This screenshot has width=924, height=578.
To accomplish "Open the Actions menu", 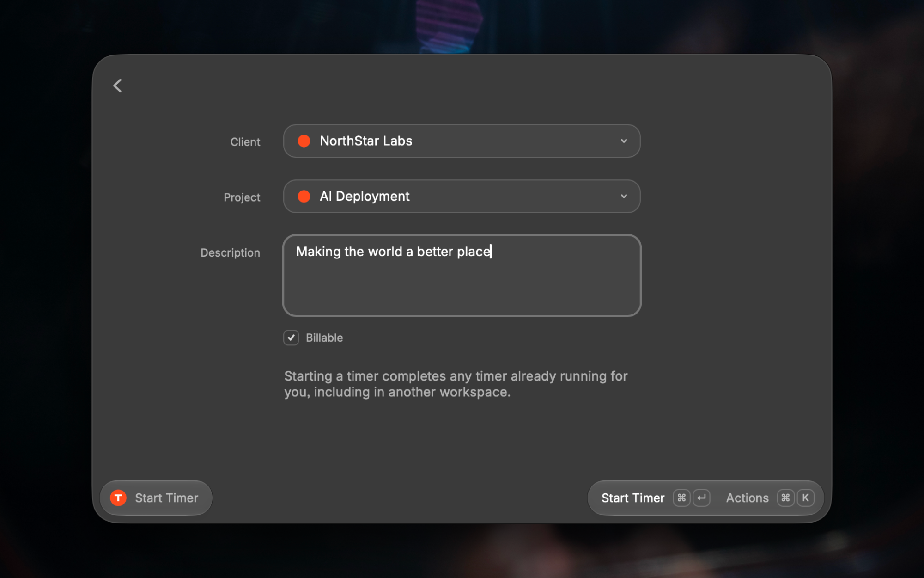I will point(747,498).
